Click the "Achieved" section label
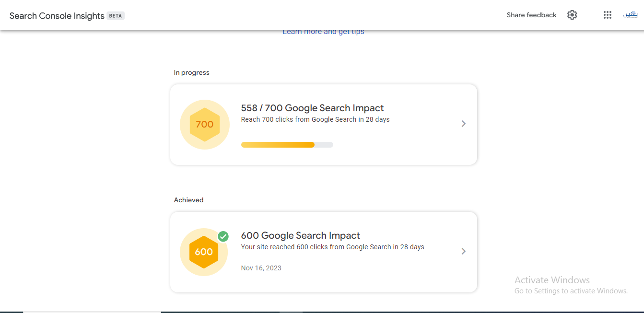Image resolution: width=644 pixels, height=313 pixels. [188, 200]
